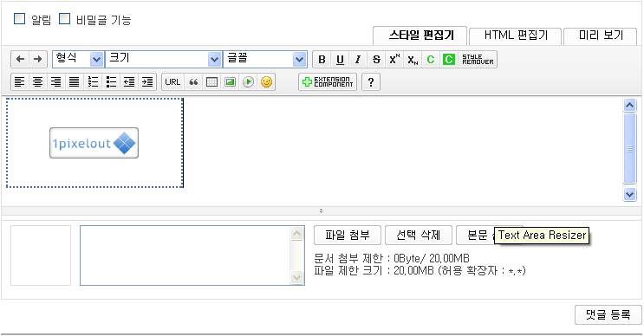The height and width of the screenshot is (336, 644).
Task: Switch to the 스타일 편집기 tab
Action: pyautogui.click(x=420, y=36)
